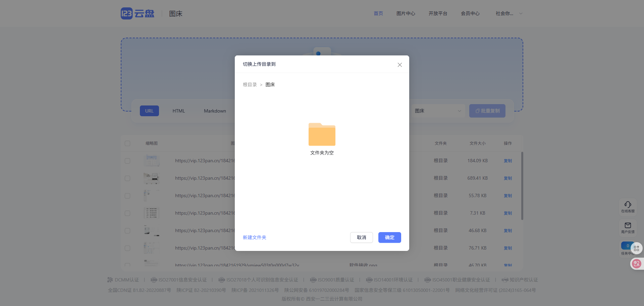Open 用户反馈 feedback panel
The image size is (644, 306).
(x=628, y=227)
